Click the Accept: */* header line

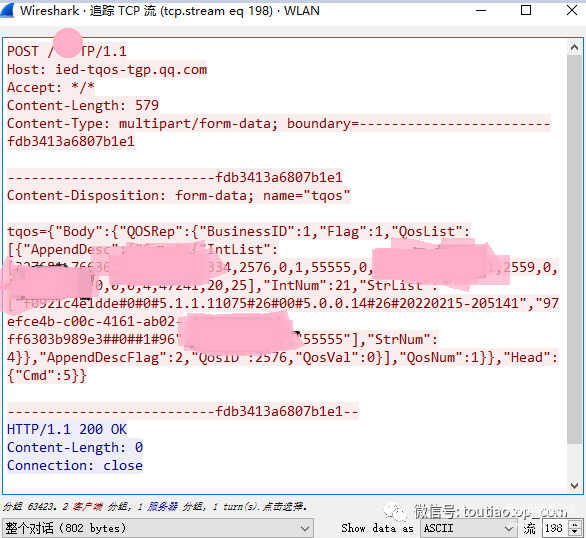coord(50,87)
